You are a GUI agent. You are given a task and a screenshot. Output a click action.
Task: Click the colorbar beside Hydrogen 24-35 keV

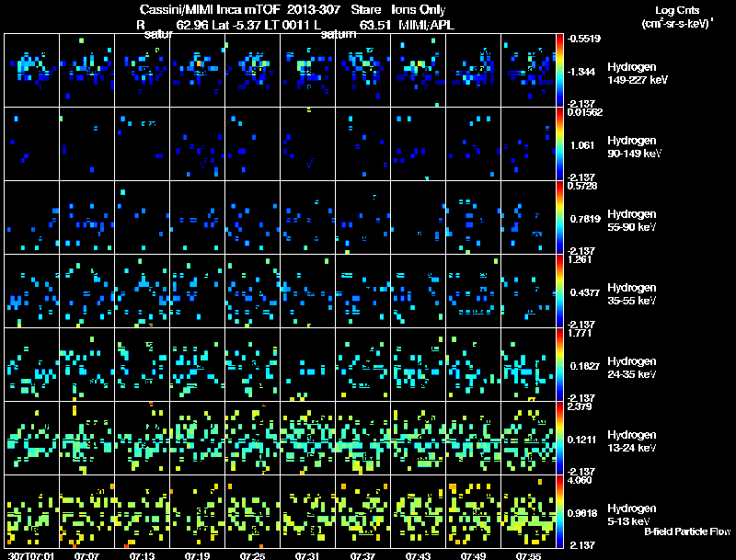[x=559, y=364]
